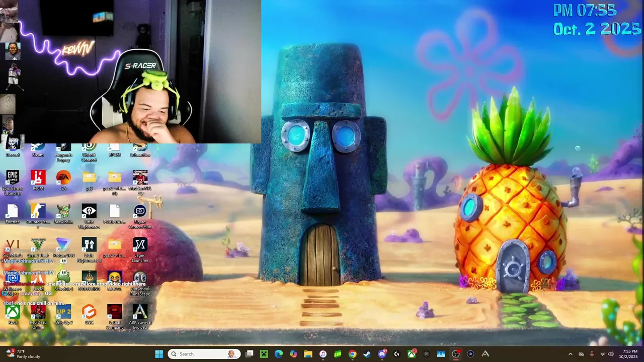Open the RedM desktop shortcut
The height and width of the screenshot is (362, 644).
point(38,180)
